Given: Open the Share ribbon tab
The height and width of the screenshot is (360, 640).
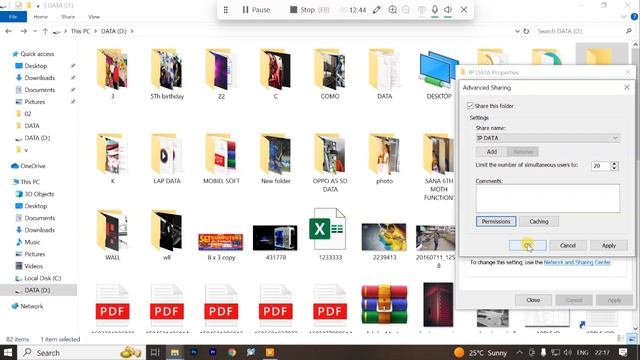Looking at the screenshot, I should click(68, 17).
